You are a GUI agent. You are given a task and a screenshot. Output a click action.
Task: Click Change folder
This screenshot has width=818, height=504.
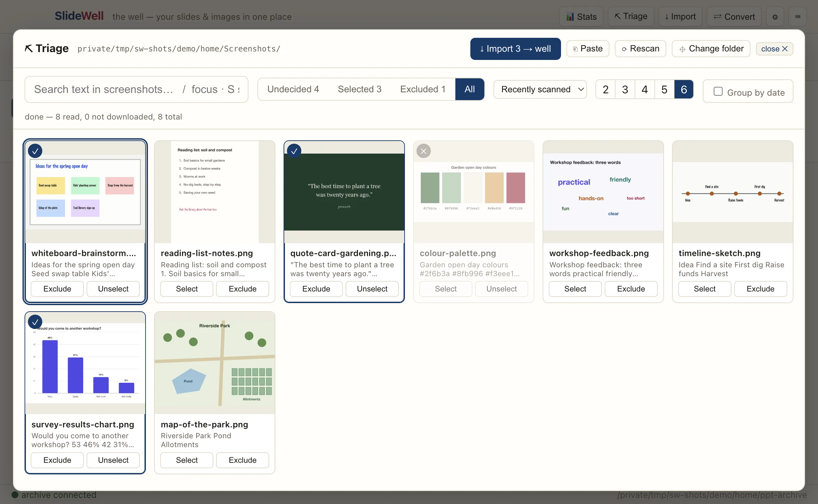[x=711, y=49]
